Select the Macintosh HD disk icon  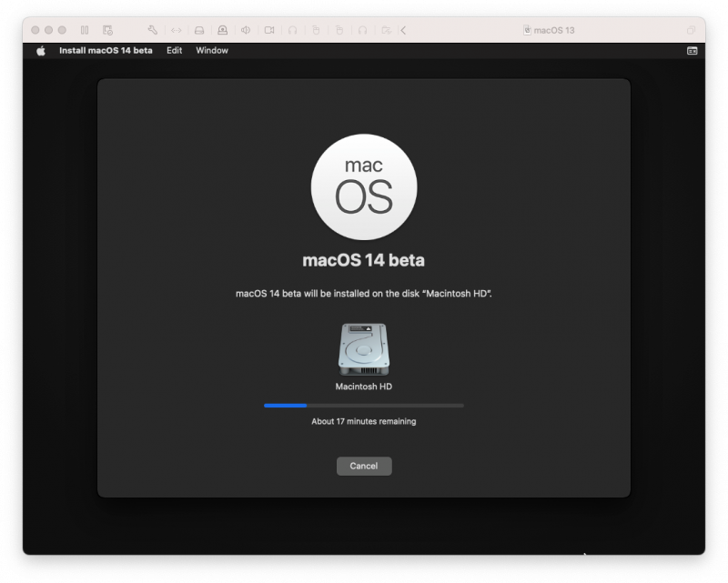click(x=363, y=349)
